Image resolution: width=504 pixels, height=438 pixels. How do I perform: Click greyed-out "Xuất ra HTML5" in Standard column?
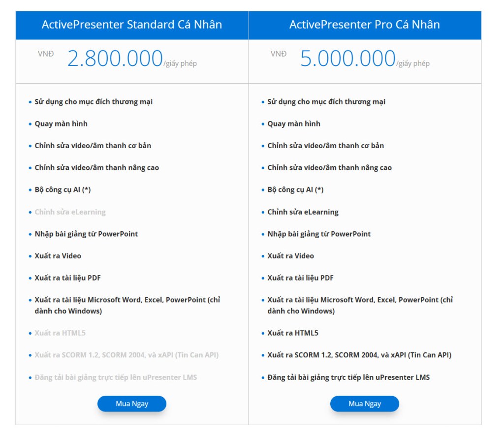60,333
